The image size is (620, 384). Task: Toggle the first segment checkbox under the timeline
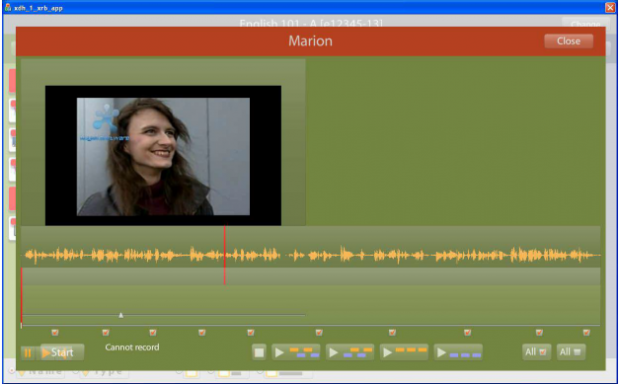[55, 333]
